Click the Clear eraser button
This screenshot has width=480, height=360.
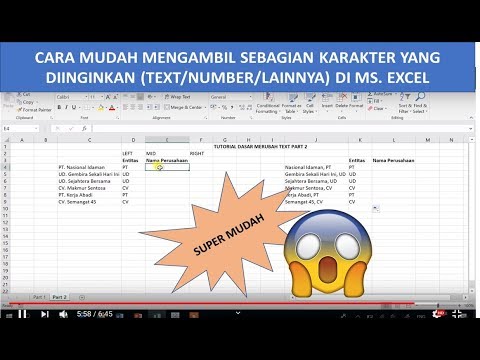(377, 108)
